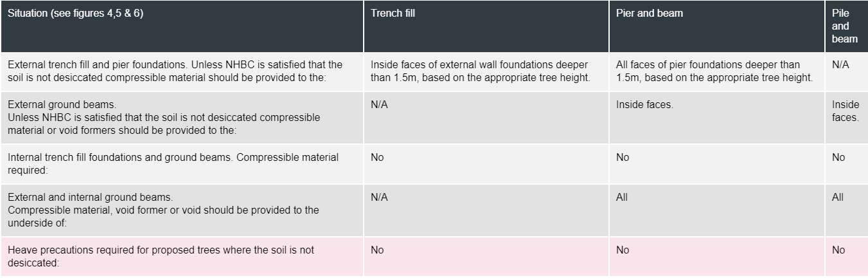Select the "Inside faces of external wall foundations" cell
868x278 pixels.
pyautogui.click(x=479, y=71)
